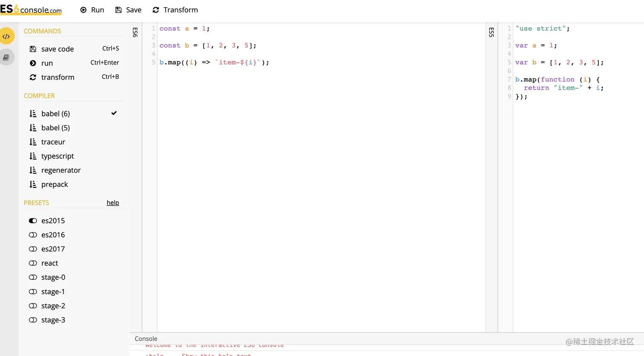
Task: Click the ES6console.com logo
Action: pos(30,9)
